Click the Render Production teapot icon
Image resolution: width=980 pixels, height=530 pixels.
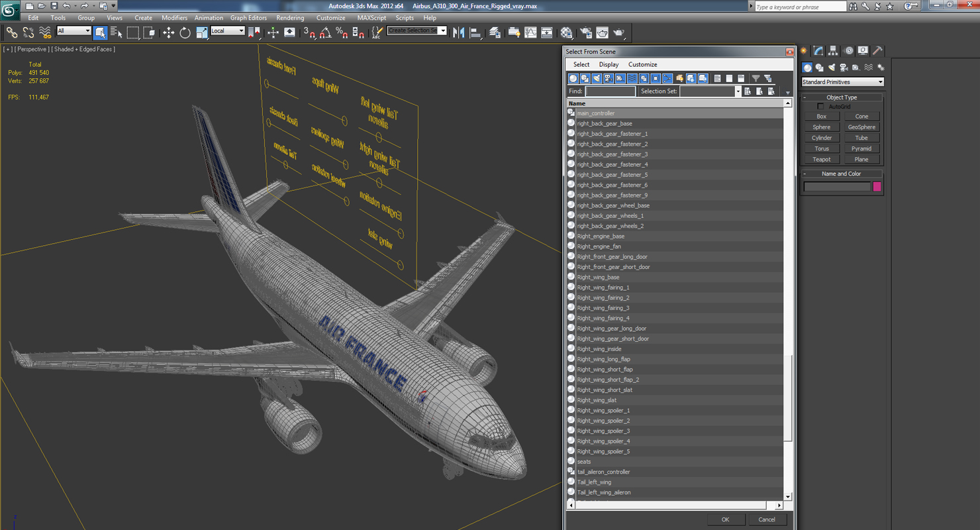618,32
